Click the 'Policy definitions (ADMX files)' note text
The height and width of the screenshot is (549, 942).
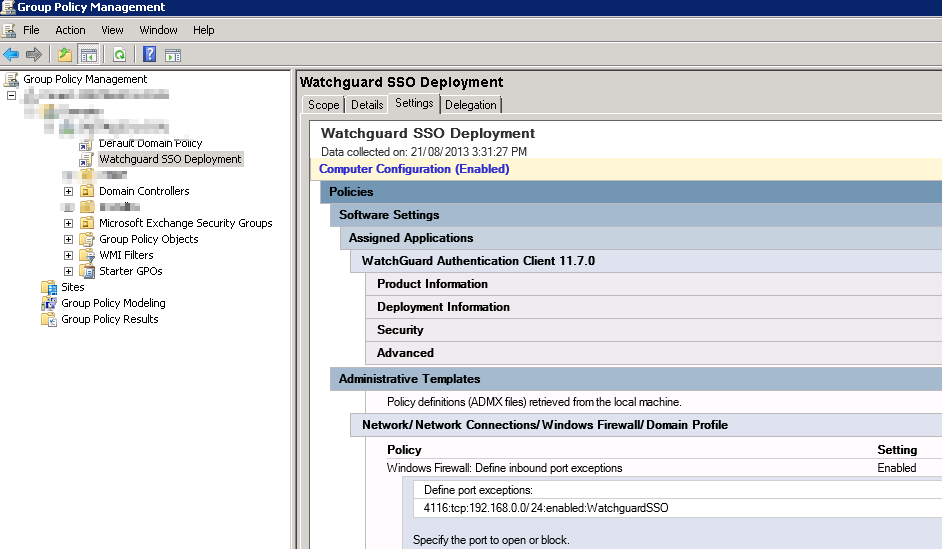(x=534, y=402)
